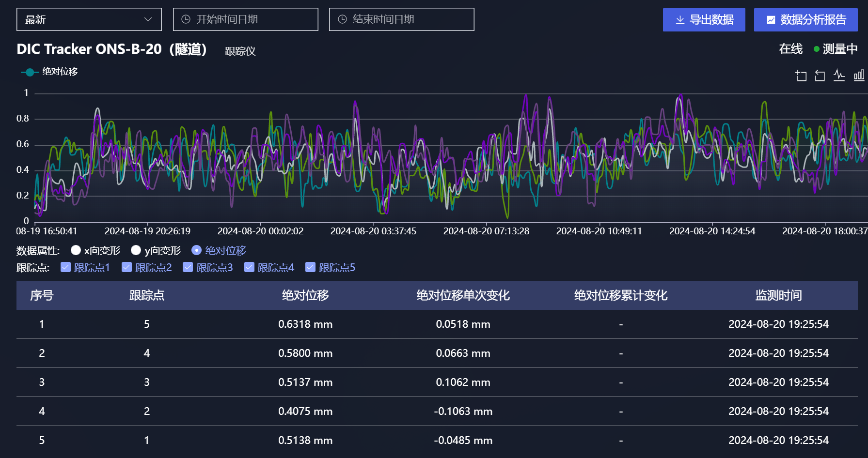The width and height of the screenshot is (868, 458).
Task: Uncheck the 跟踪点5 checkbox
Action: [x=310, y=267]
